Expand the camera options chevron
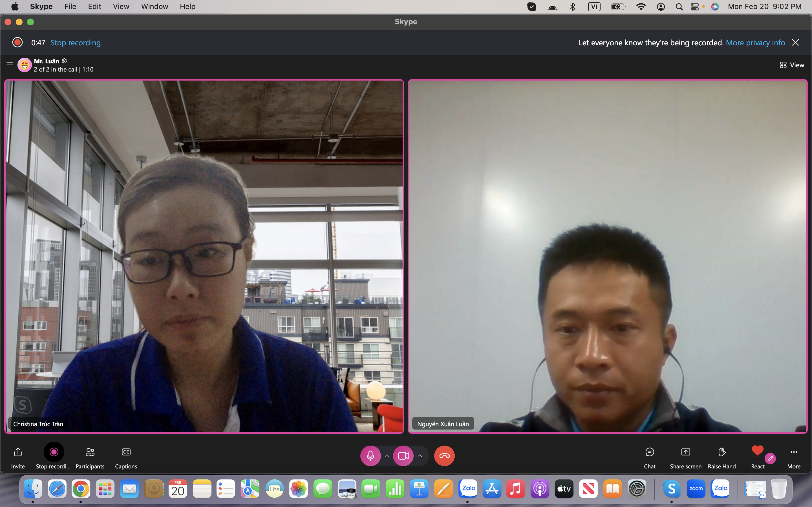812x507 pixels. tap(420, 456)
